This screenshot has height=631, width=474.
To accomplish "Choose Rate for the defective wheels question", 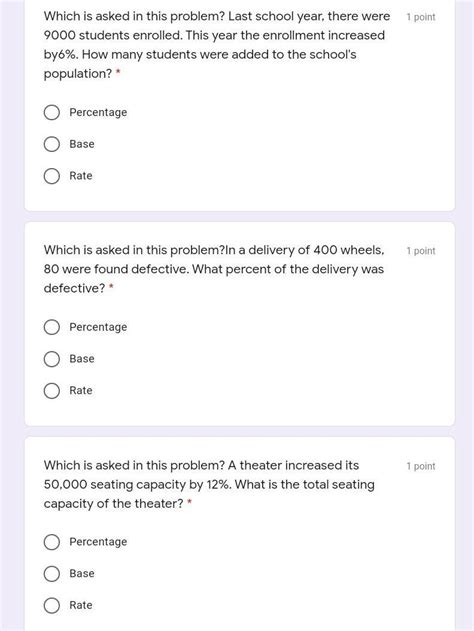I will [x=52, y=391].
